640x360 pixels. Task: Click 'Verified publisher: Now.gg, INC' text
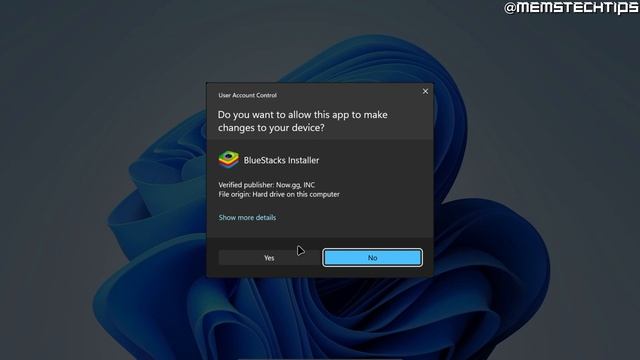pyautogui.click(x=267, y=185)
